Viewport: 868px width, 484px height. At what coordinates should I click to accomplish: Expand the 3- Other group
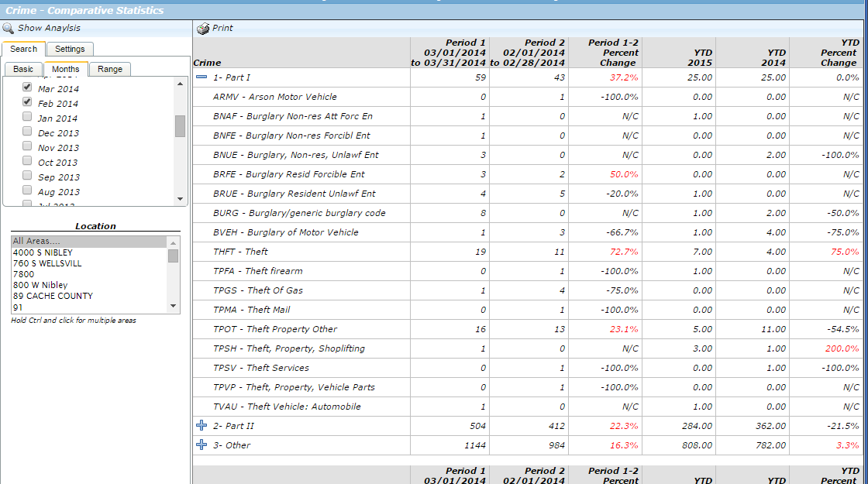(x=201, y=445)
